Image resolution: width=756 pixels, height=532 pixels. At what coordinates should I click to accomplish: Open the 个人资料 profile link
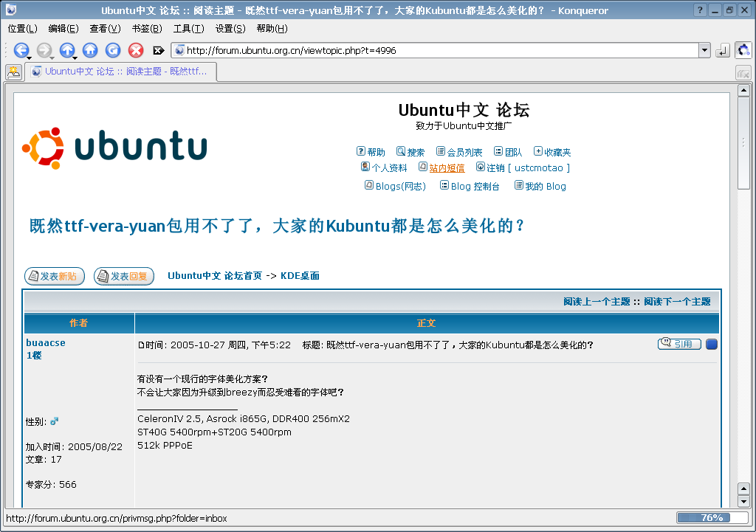pos(389,167)
